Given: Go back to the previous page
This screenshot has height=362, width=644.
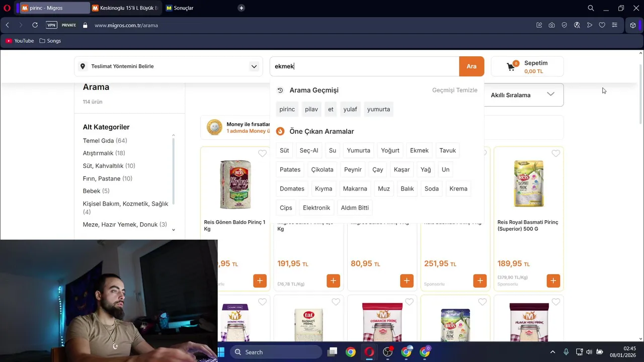Looking at the screenshot, I should coord(7,25).
